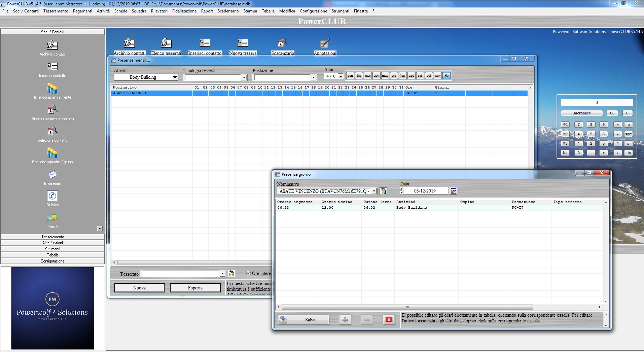Open the Pagamenti menu
Screen dimensions: 644x352
point(82,11)
